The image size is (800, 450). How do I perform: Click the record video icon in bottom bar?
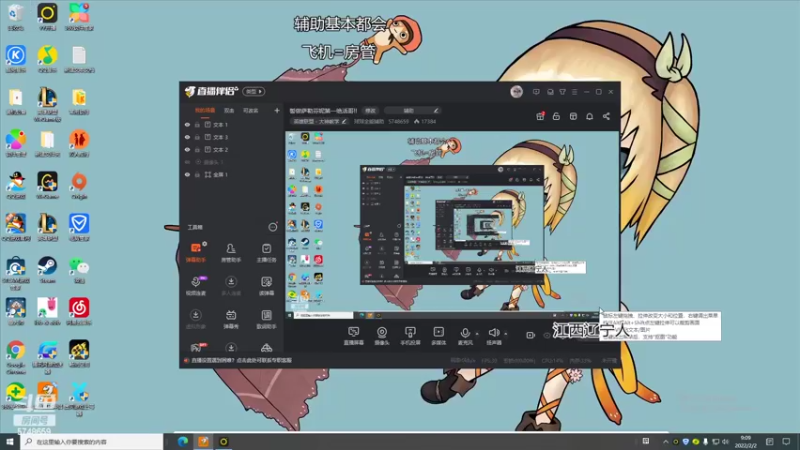(531, 335)
